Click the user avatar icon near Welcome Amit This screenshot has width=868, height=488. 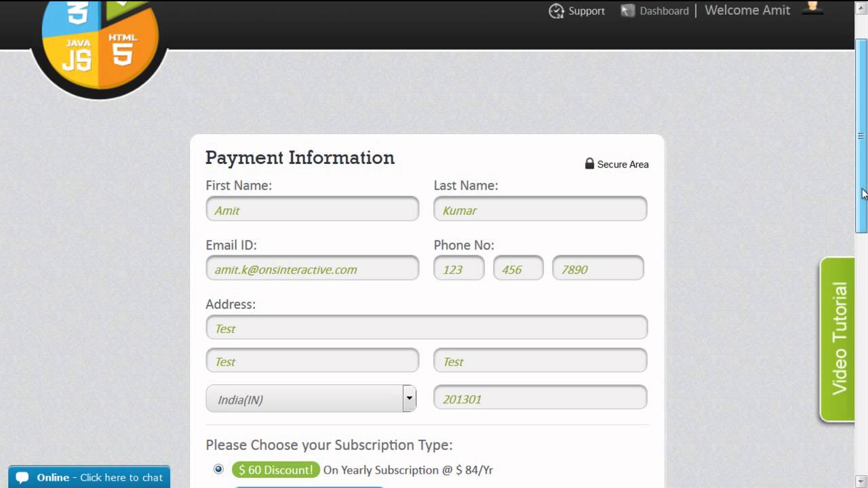pyautogui.click(x=812, y=7)
